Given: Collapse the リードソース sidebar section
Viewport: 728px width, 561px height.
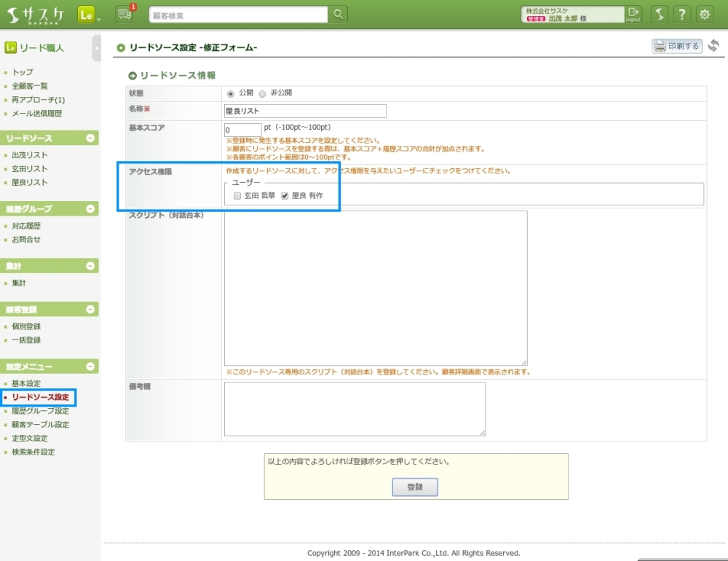Looking at the screenshot, I should coord(90,138).
